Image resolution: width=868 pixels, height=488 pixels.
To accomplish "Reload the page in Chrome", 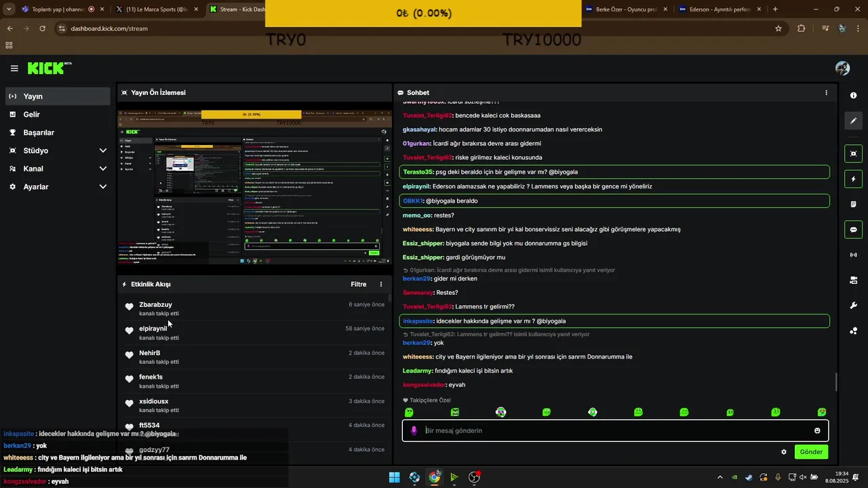I will coord(42,28).
